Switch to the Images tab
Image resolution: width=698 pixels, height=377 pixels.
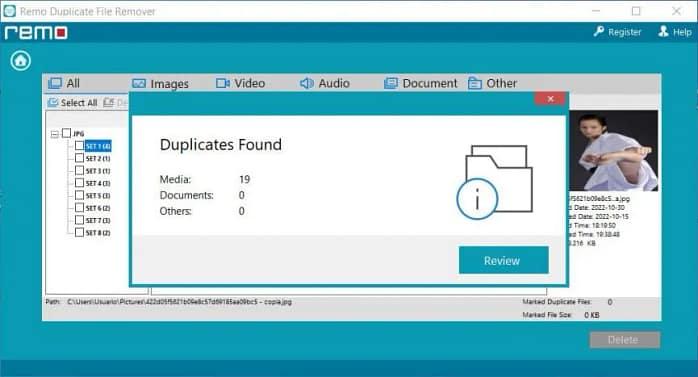coord(160,84)
